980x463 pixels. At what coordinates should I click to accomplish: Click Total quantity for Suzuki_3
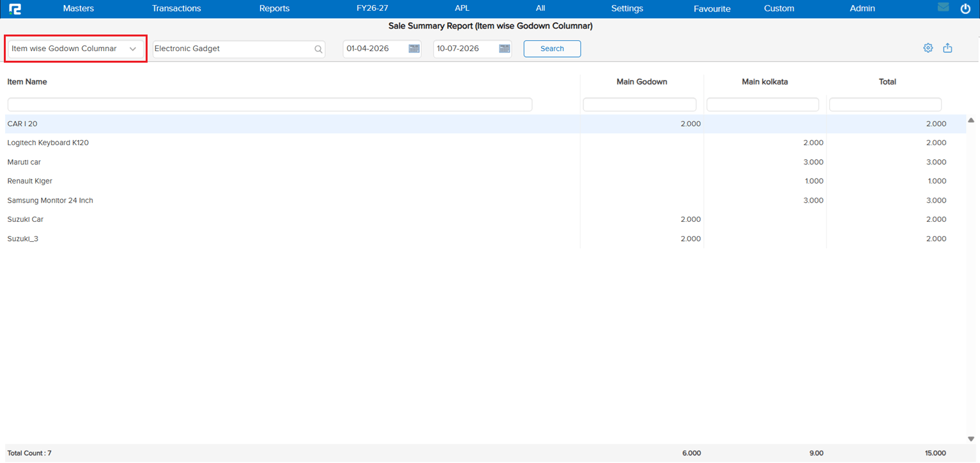pyautogui.click(x=936, y=239)
